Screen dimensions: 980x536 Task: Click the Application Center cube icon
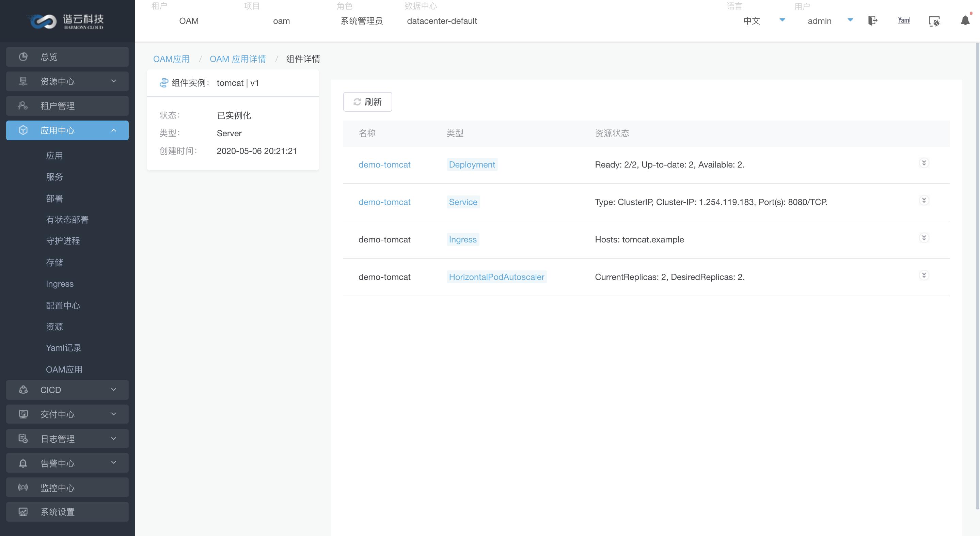tap(23, 130)
